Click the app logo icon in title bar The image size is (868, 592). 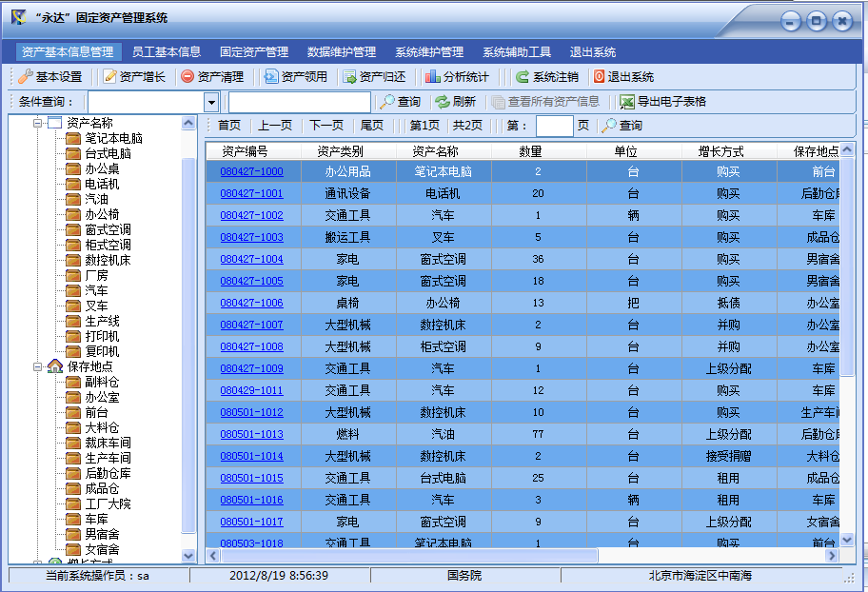tap(19, 17)
